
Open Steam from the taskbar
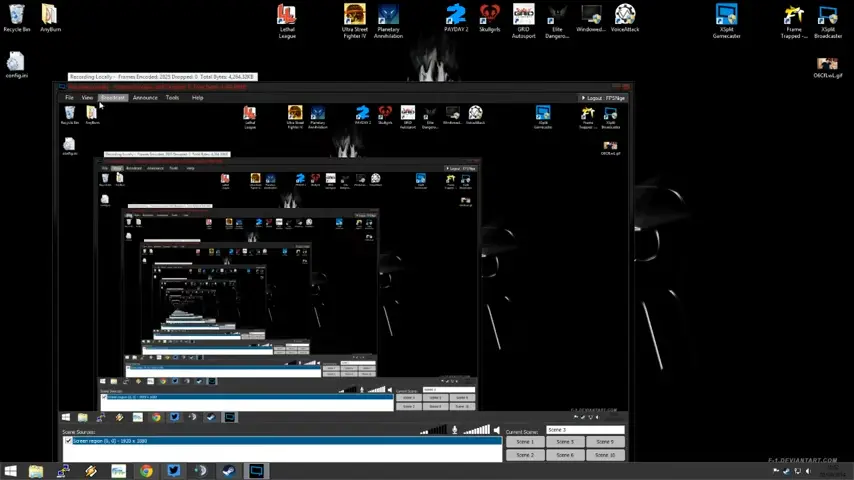point(229,471)
